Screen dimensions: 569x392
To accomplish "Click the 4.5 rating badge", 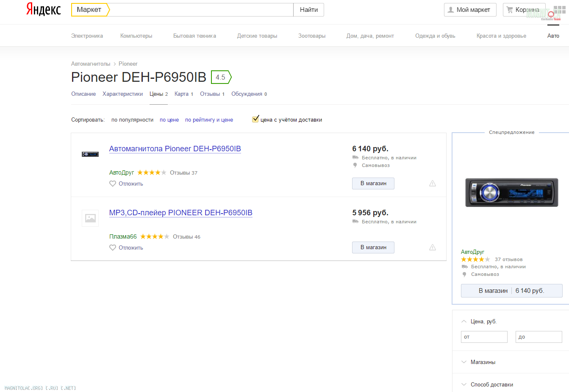I will (x=221, y=77).
